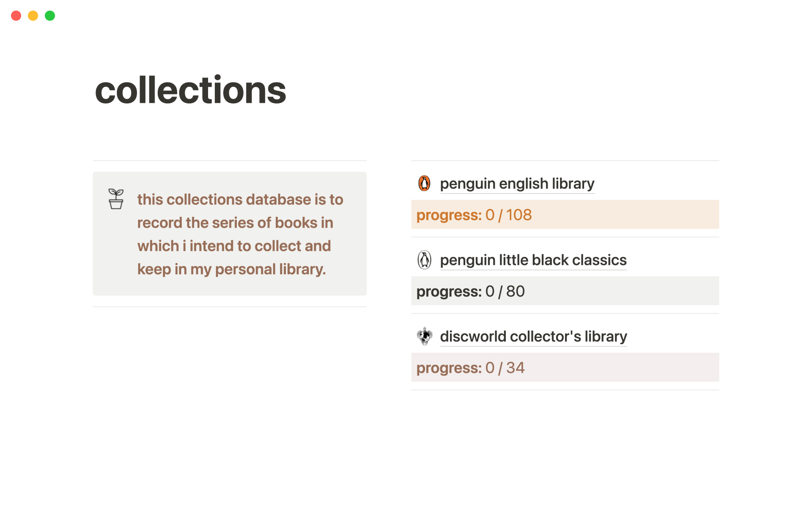812x508 pixels.
Task: Click the collections page title
Action: [x=190, y=90]
